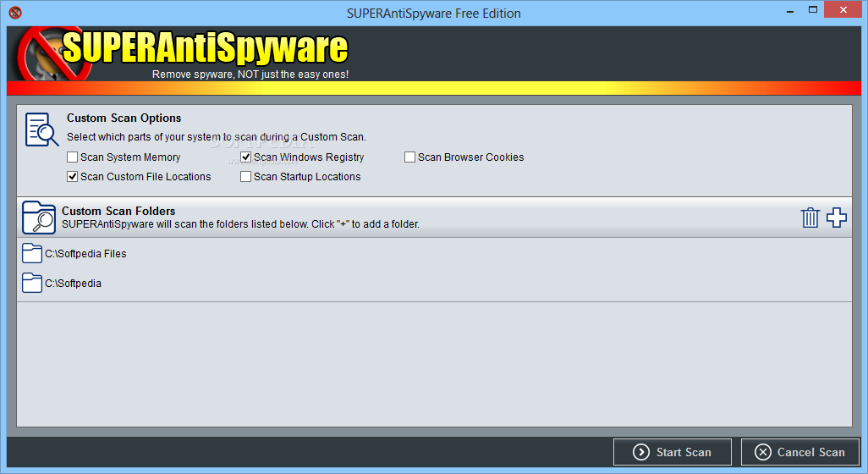Viewport: 868px width, 474px height.
Task: Click the Custom Scan Options heading
Action: pos(124,118)
